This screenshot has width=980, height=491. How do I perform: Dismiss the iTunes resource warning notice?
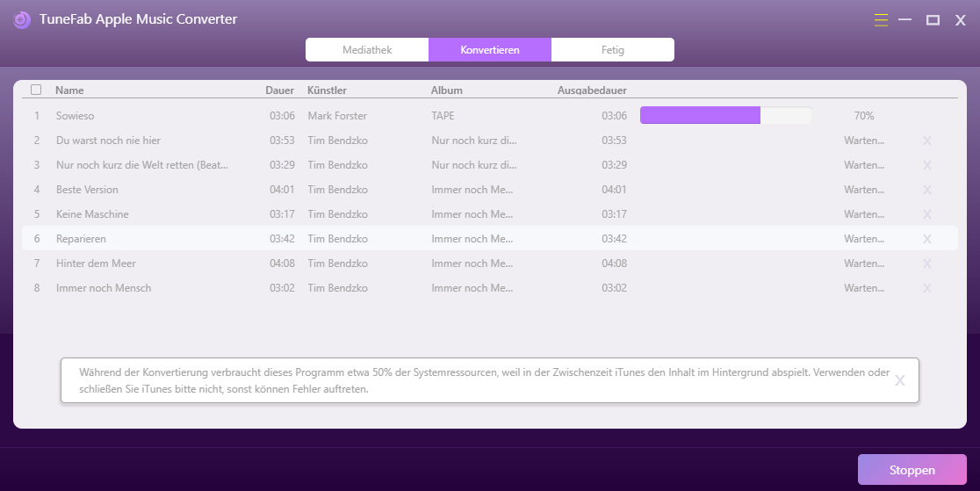(x=899, y=380)
